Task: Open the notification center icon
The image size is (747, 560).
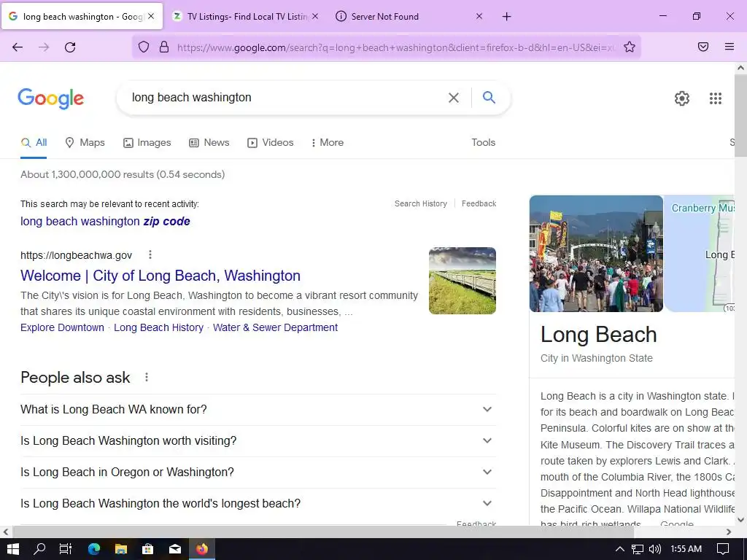Action: 723,549
